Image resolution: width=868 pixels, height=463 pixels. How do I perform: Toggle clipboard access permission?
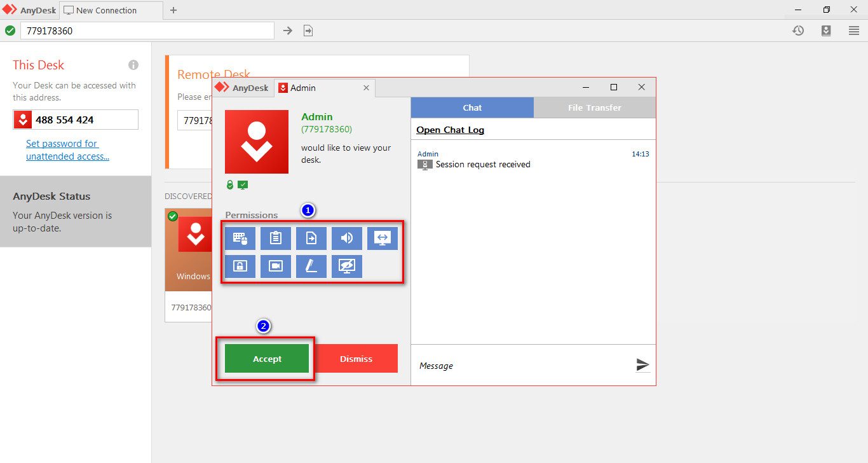click(x=276, y=238)
